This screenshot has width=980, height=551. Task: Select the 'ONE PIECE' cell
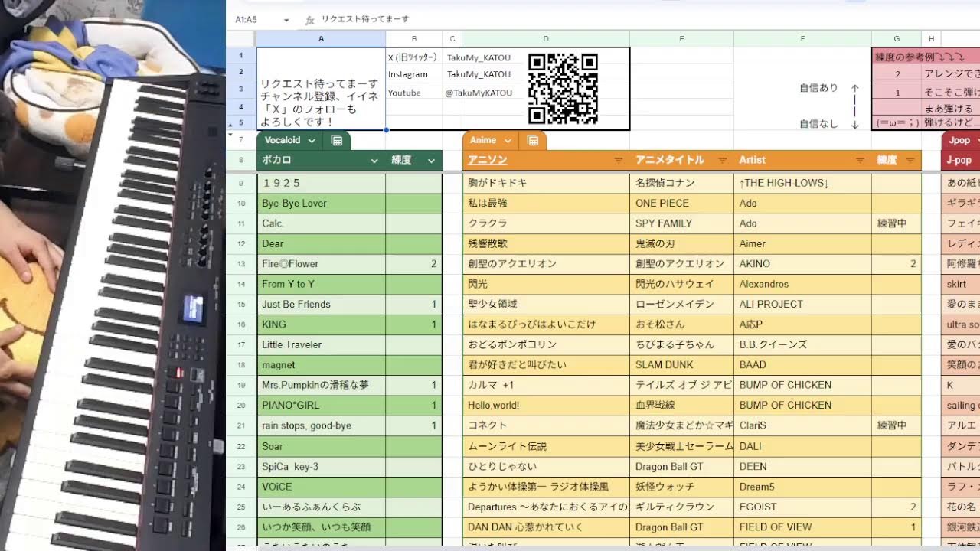(x=681, y=204)
